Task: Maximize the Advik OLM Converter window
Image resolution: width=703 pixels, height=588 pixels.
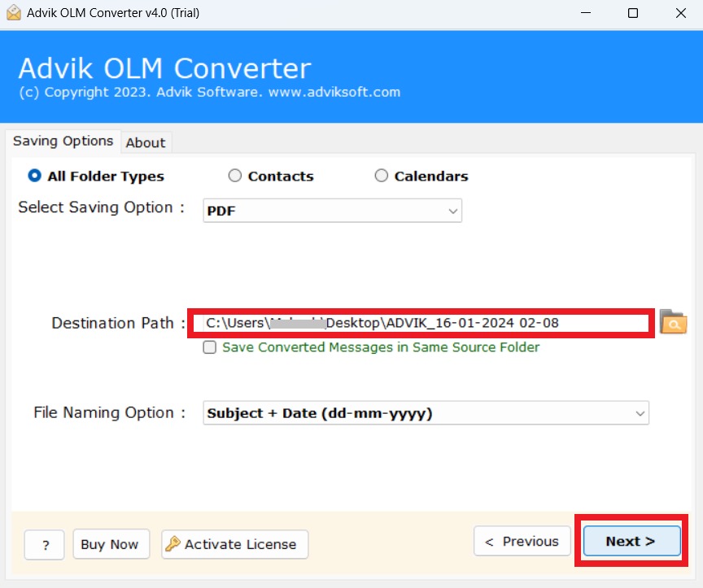Action: pyautogui.click(x=632, y=12)
